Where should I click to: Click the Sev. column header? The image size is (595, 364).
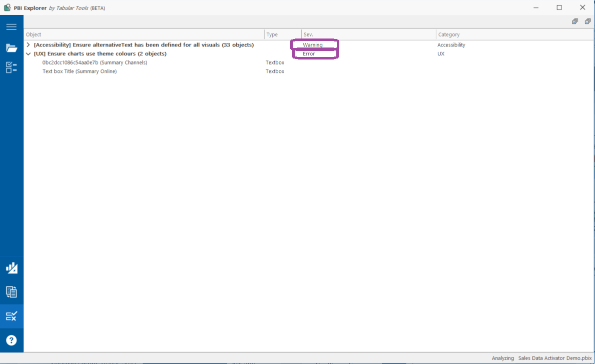307,34
